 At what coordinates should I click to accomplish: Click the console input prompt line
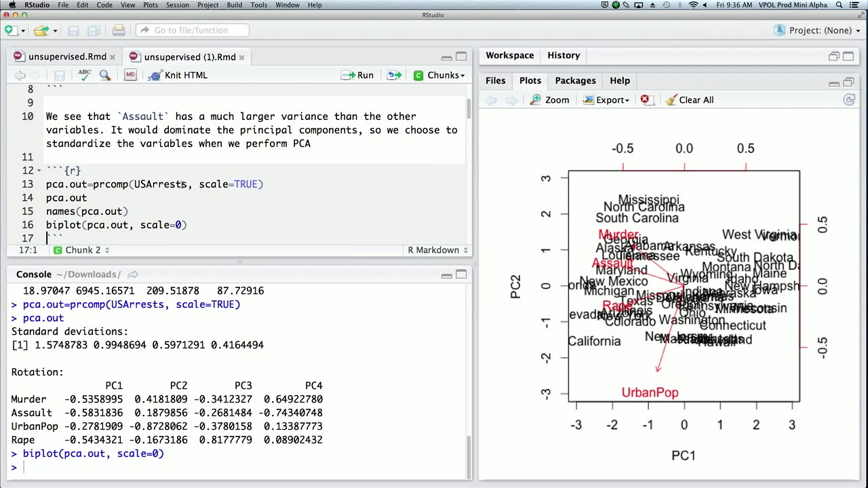(237, 467)
